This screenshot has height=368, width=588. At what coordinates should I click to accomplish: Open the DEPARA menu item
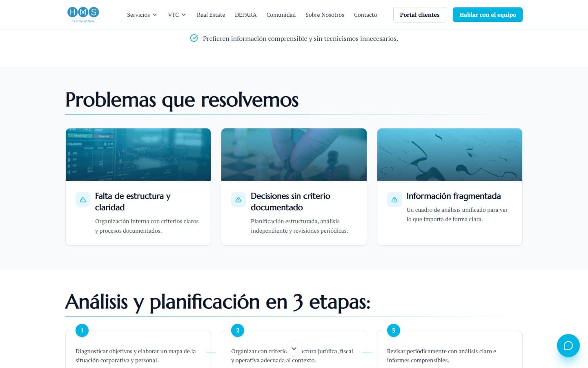(246, 15)
